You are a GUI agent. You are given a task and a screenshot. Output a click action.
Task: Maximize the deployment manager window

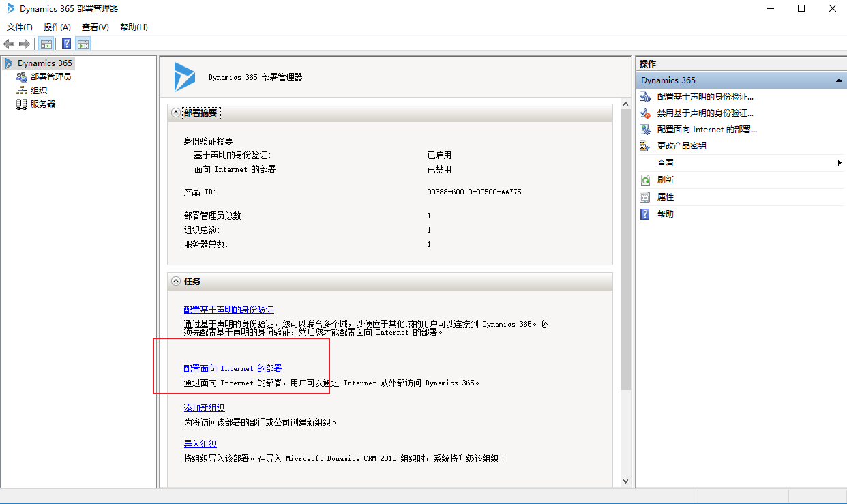coord(801,9)
